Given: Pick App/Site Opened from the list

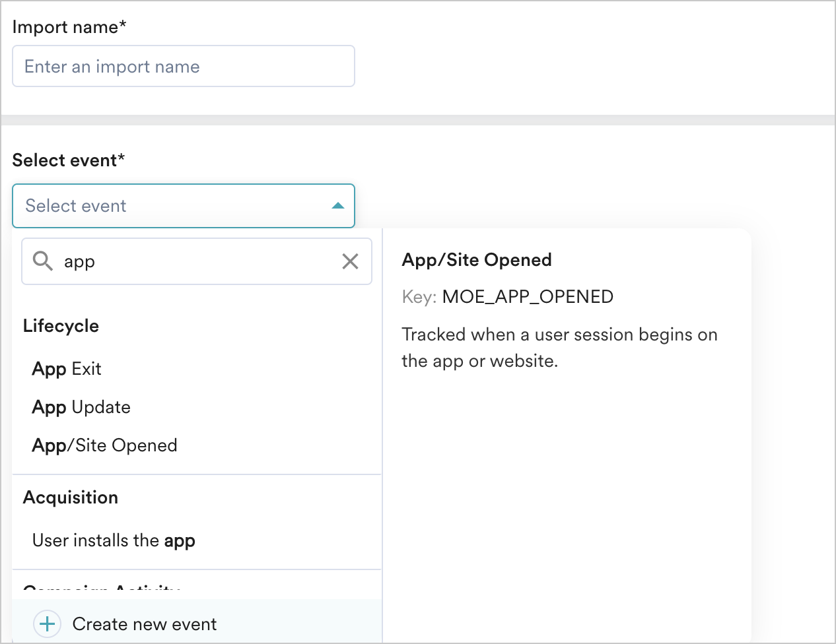Looking at the screenshot, I should tap(104, 445).
